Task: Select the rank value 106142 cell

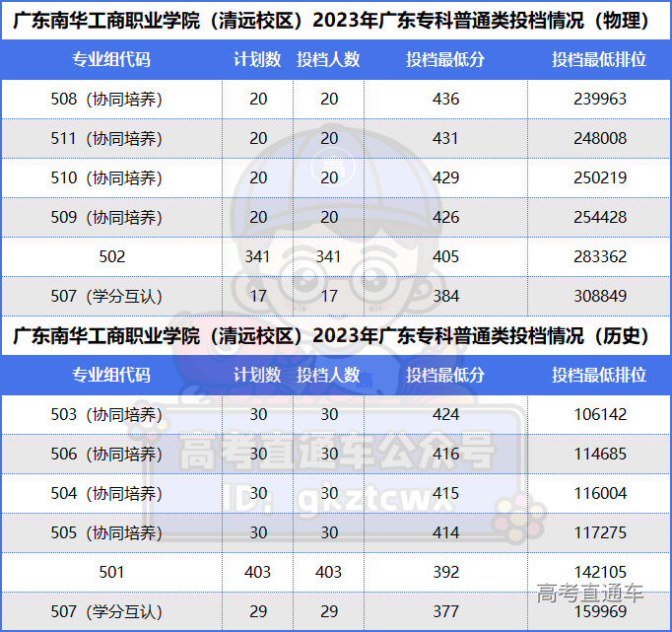Action: coord(599,415)
